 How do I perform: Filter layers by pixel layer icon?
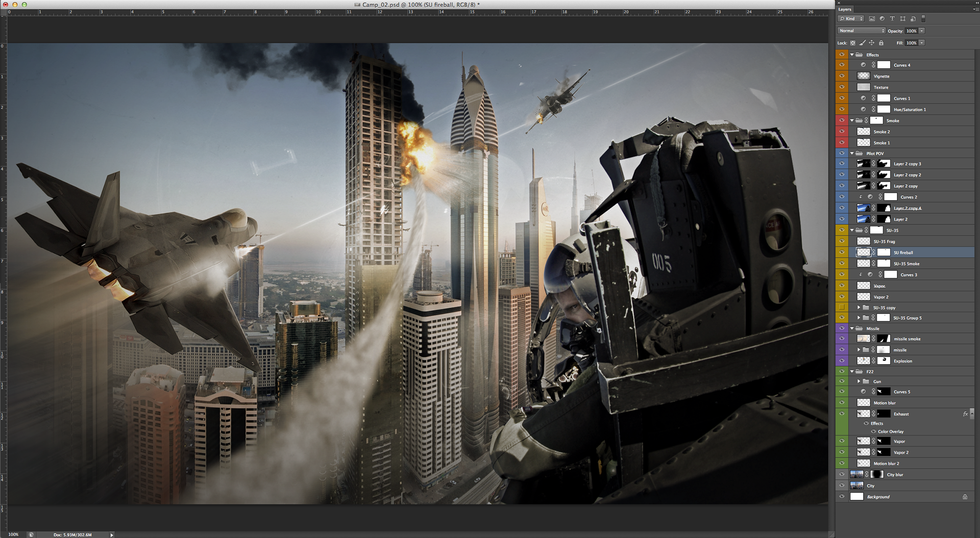pos(872,19)
